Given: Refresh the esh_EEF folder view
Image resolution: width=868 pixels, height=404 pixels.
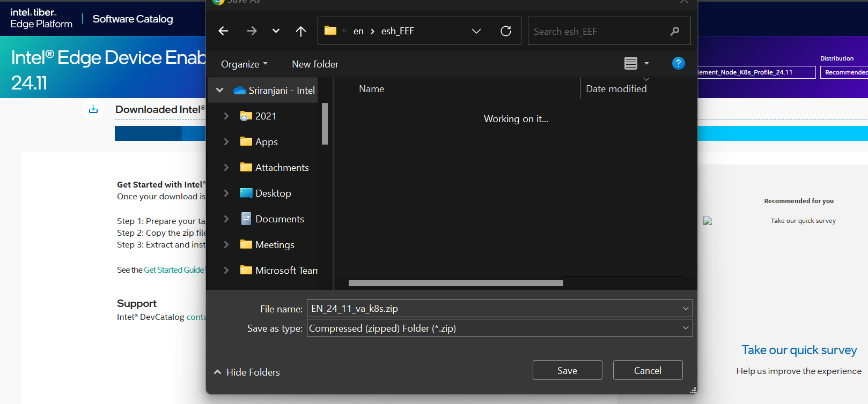Looking at the screenshot, I should pos(506,31).
